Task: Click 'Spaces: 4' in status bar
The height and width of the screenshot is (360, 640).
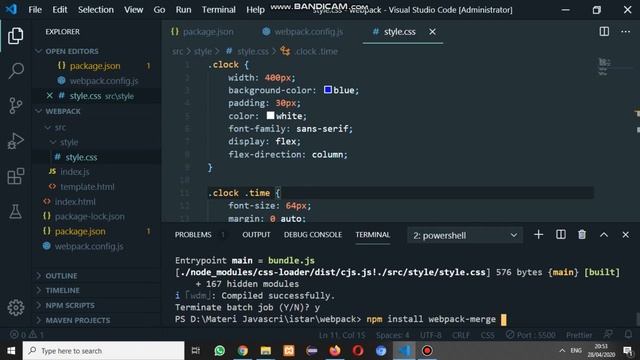Action: (x=393, y=335)
